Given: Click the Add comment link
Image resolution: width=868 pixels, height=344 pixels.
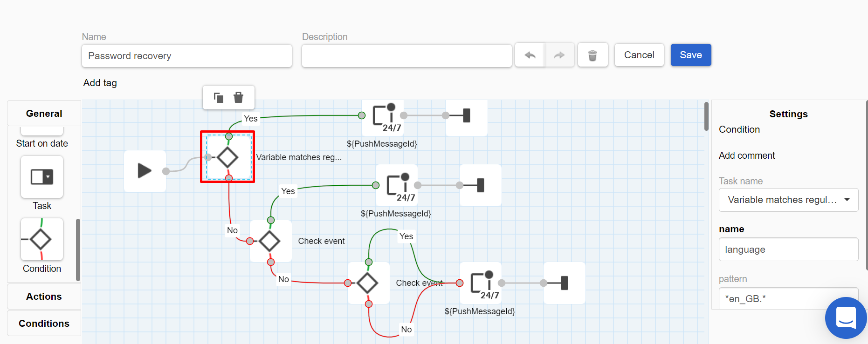Looking at the screenshot, I should (747, 155).
